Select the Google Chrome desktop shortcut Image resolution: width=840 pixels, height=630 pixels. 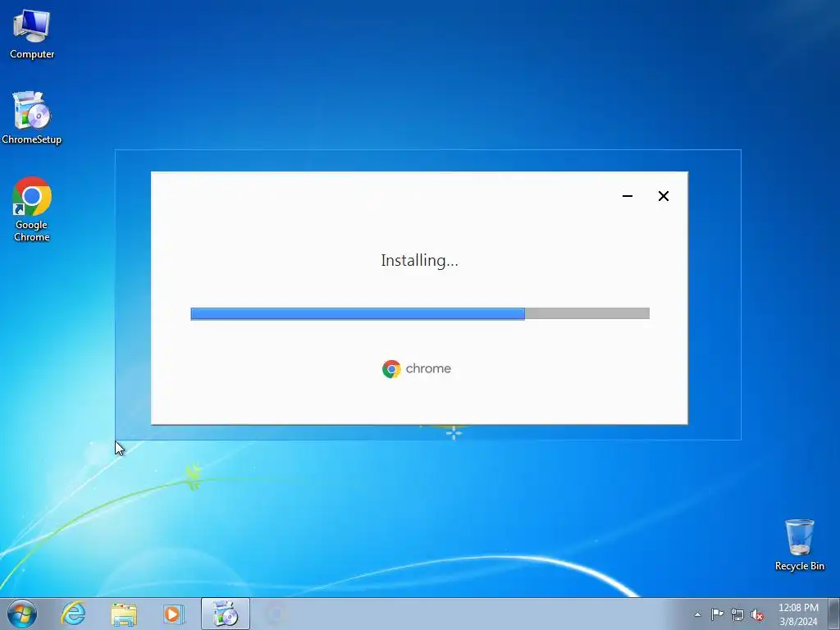click(x=32, y=209)
